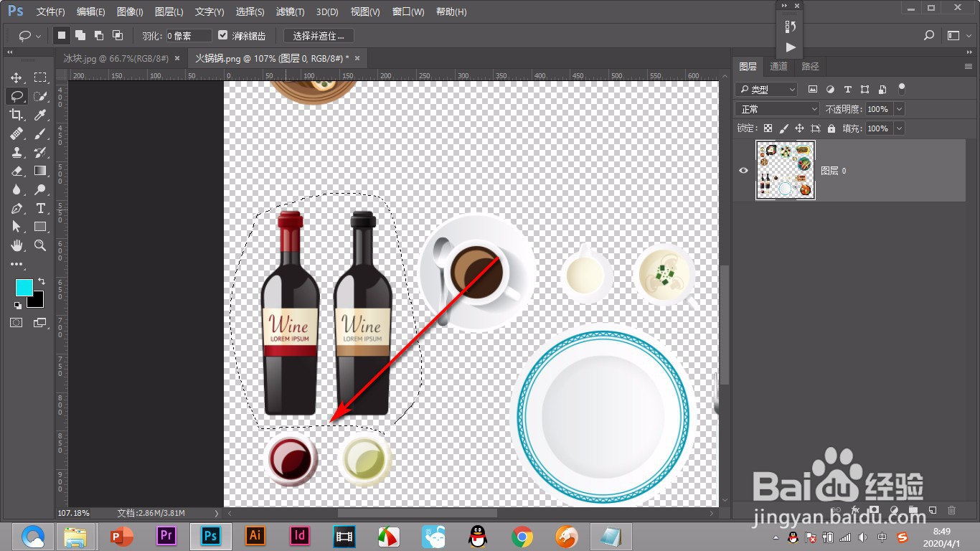980x551 pixels.
Task: Reset default foreground and background colors
Action: 18,305
